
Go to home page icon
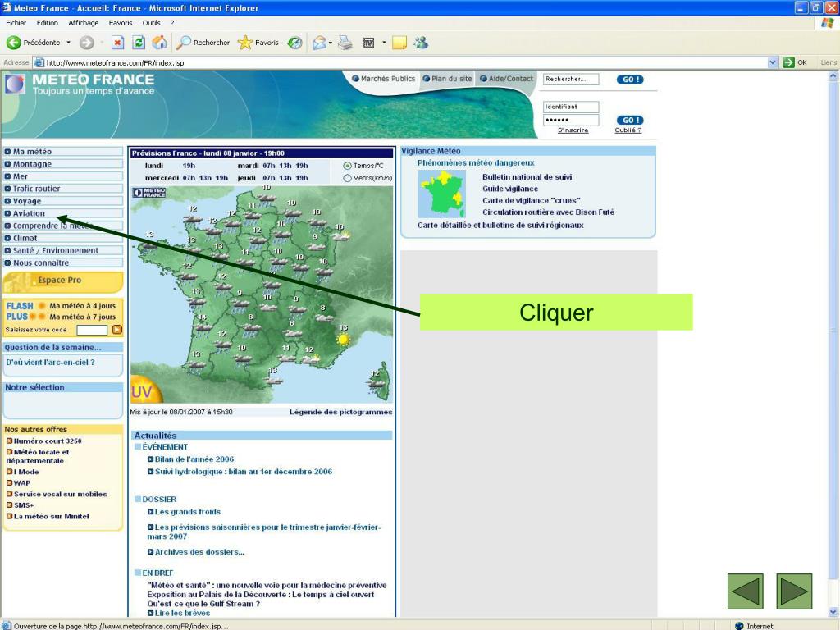(x=159, y=43)
